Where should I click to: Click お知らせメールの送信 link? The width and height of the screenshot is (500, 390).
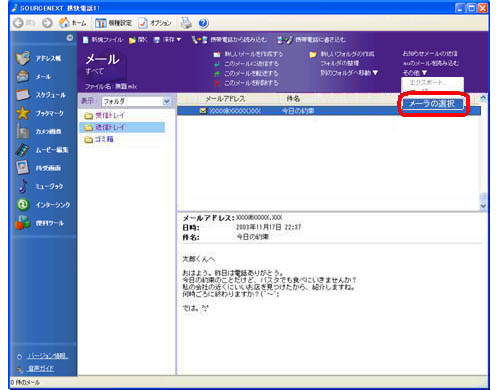pyautogui.click(x=430, y=54)
